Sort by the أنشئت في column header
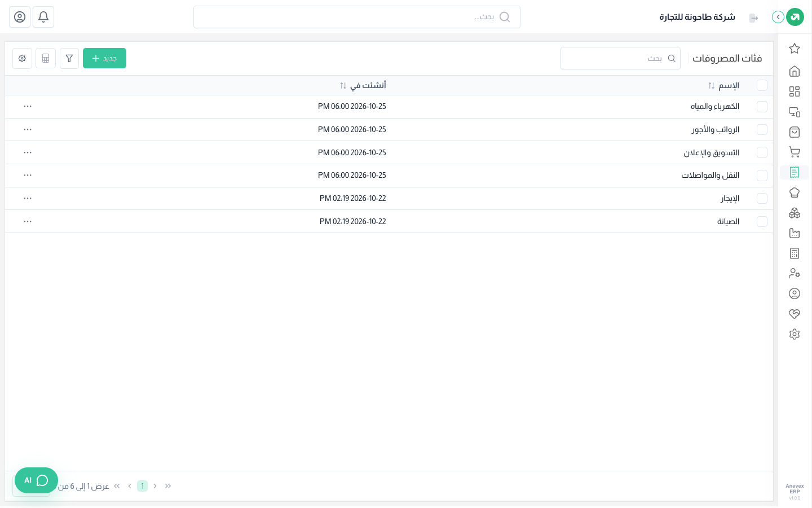The height and width of the screenshot is (508, 812). click(363, 85)
